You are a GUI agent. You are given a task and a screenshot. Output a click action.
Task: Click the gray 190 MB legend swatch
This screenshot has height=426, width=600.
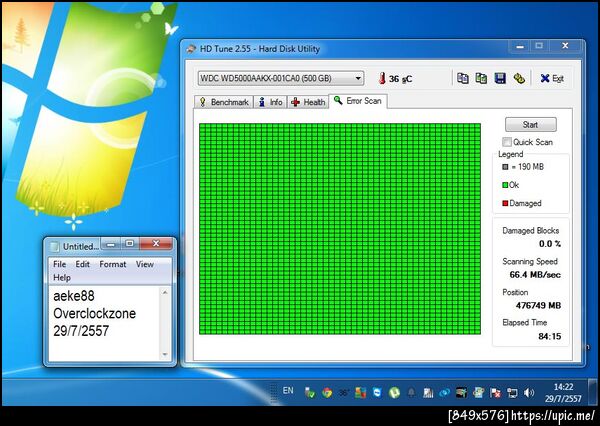505,167
